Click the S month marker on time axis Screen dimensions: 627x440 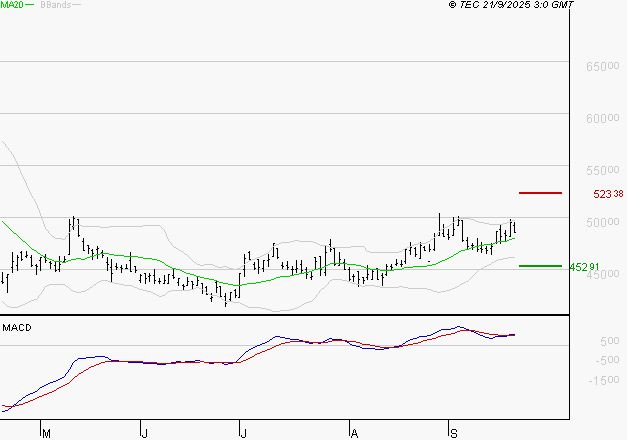point(451,432)
